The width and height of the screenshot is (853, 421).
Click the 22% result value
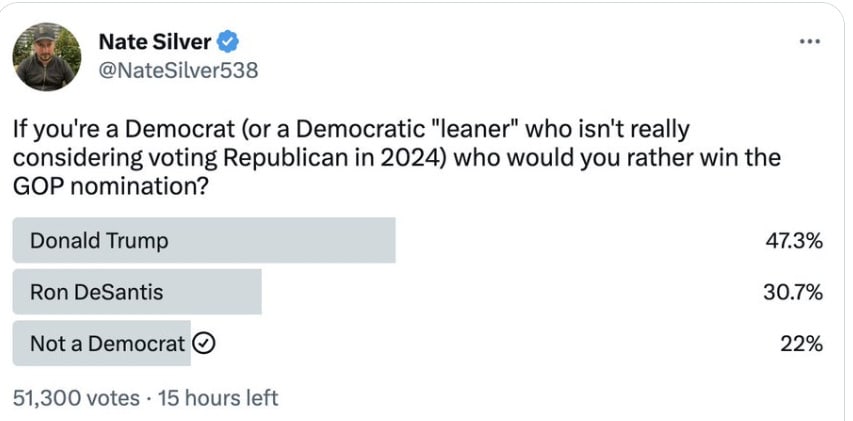point(802,344)
